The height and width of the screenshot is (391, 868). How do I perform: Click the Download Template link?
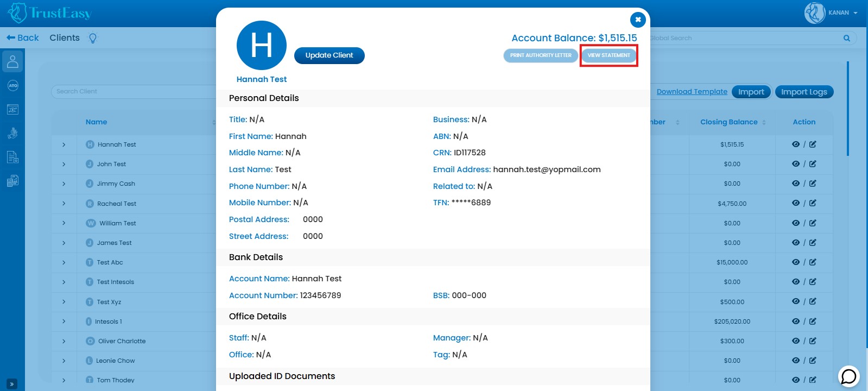pos(692,92)
